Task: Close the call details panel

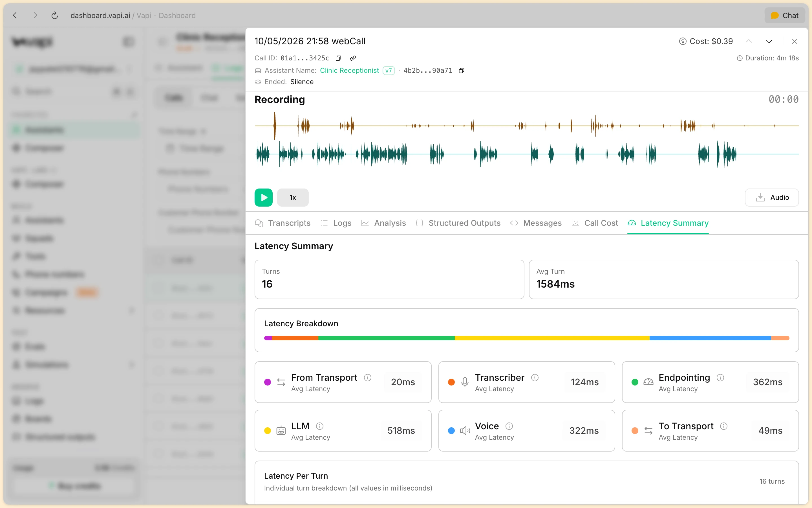Action: [794, 41]
